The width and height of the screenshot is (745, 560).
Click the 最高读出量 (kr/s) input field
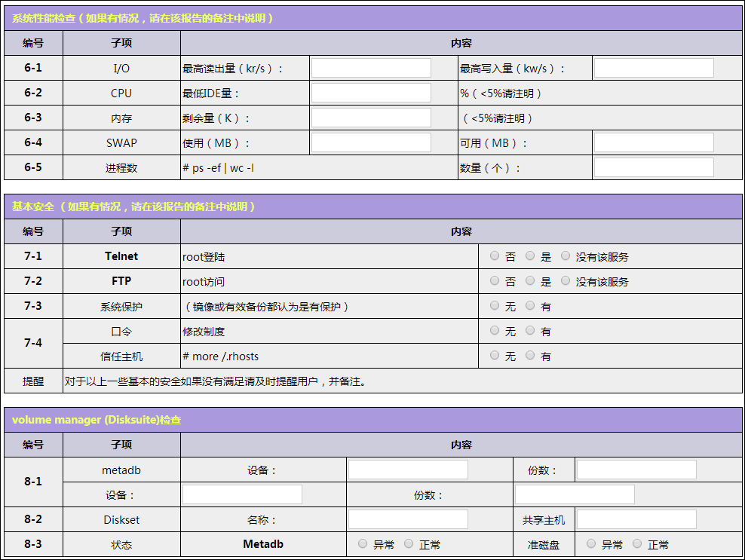coord(371,68)
